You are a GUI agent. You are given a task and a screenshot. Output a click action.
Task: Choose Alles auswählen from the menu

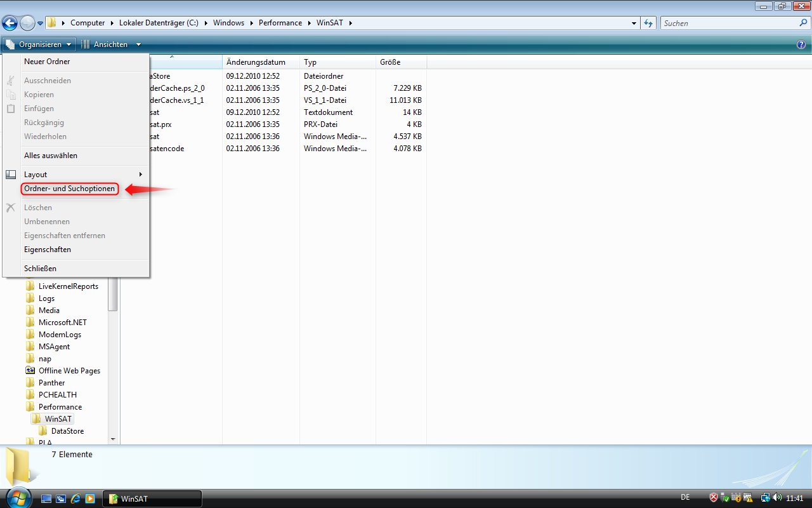[49, 155]
